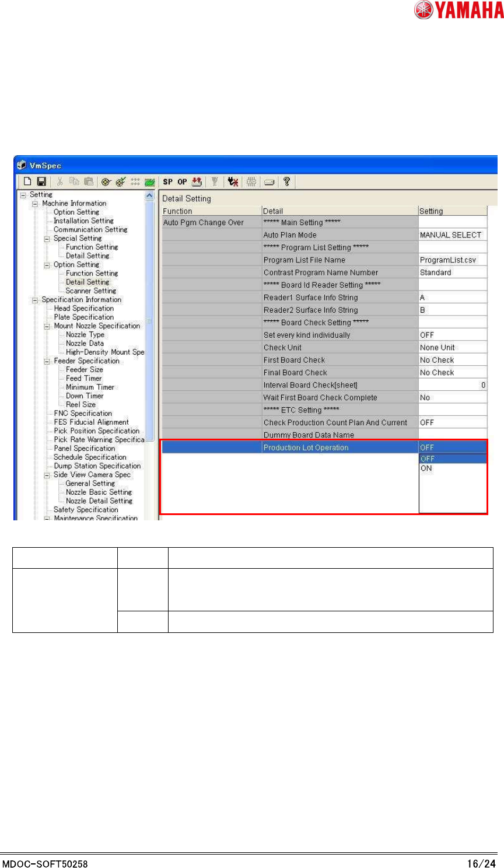Click the Help question mark icon
Image resolution: width=504 pixels, height=868 pixels.
click(x=286, y=182)
